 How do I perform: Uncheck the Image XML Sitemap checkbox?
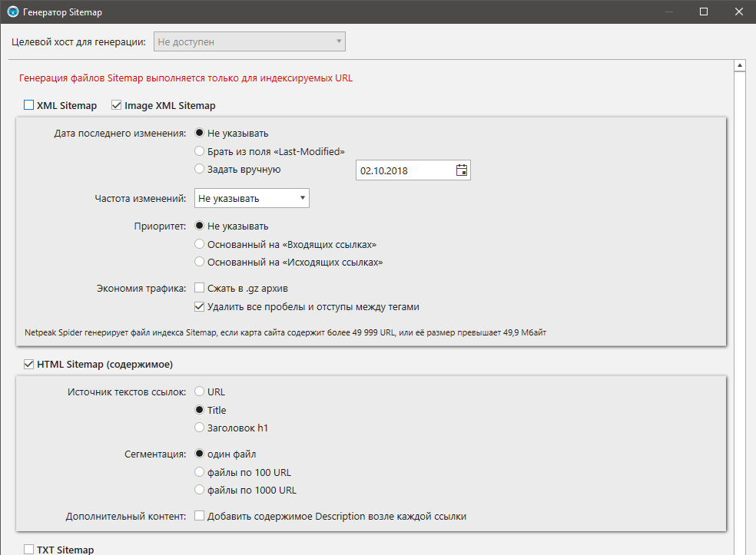pos(116,105)
